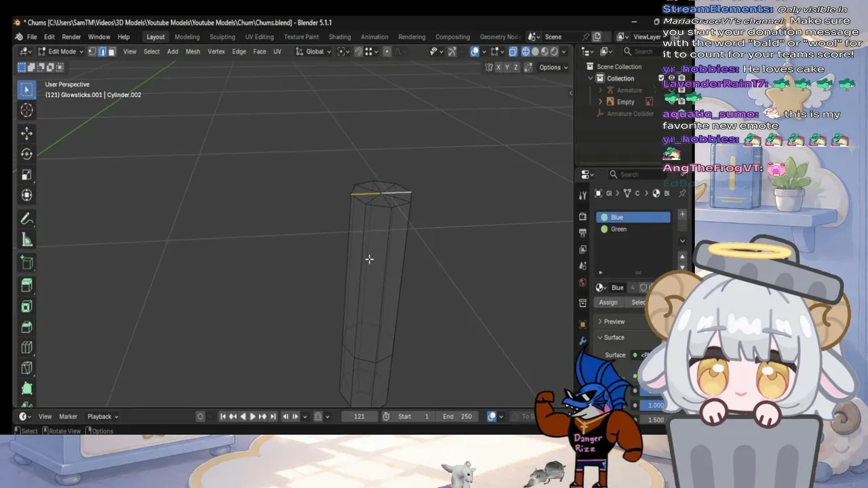The image size is (868, 488).
Task: Select the Transform tool
Action: tap(26, 195)
